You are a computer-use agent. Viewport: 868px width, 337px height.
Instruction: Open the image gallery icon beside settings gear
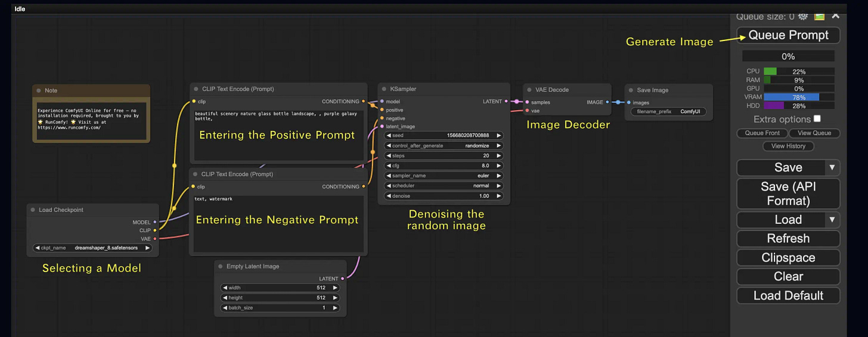tap(820, 16)
